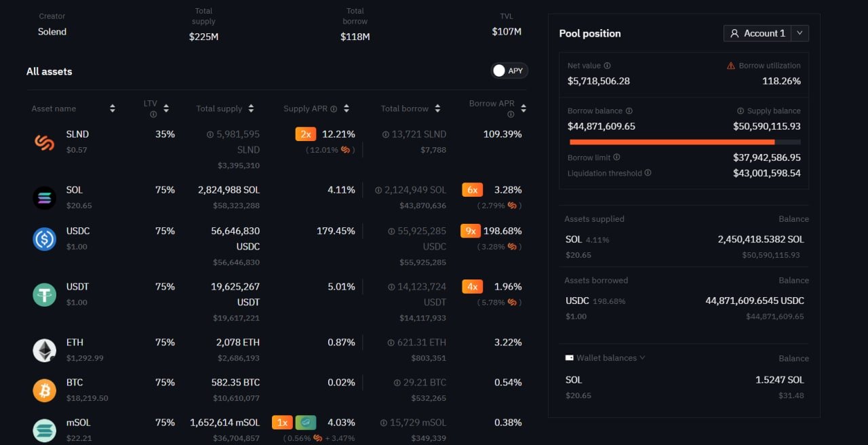Click the warning icon beside Borrow utilization

click(x=731, y=66)
